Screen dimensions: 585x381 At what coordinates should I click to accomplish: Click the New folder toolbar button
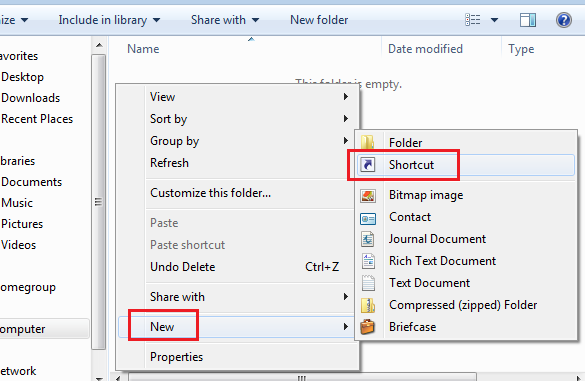[x=319, y=20]
